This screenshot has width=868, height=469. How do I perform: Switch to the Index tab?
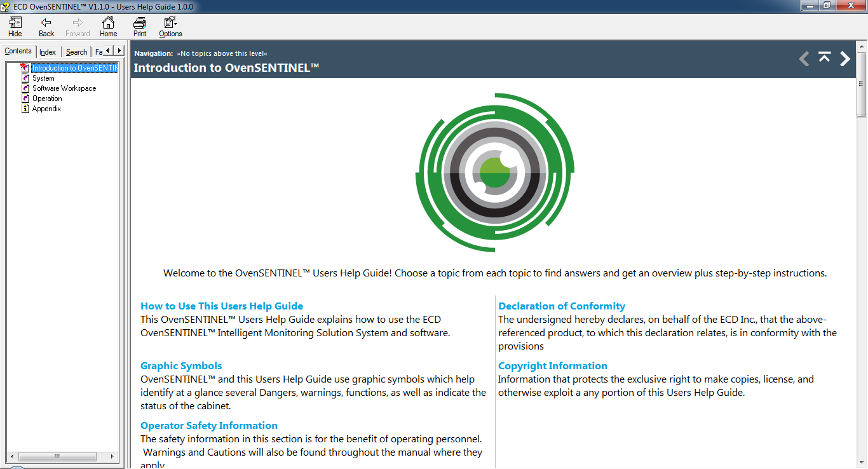pos(48,52)
